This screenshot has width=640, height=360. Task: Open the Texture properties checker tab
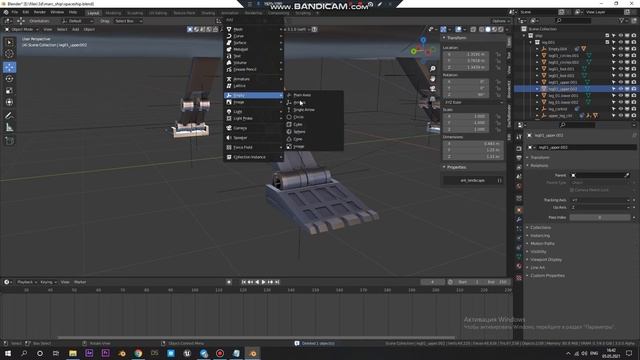coord(519,278)
